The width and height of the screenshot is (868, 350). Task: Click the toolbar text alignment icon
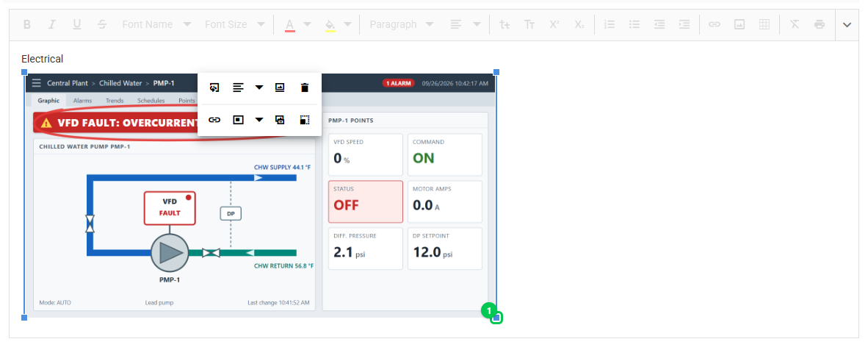455,24
